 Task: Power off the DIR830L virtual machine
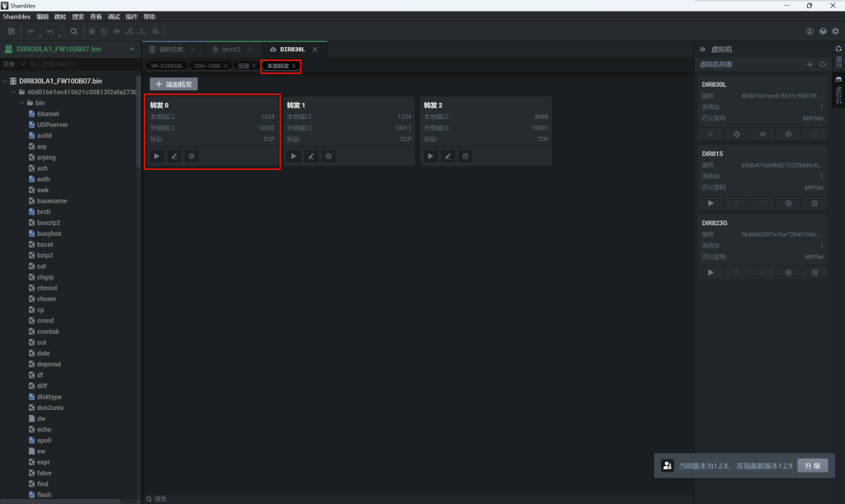click(736, 134)
